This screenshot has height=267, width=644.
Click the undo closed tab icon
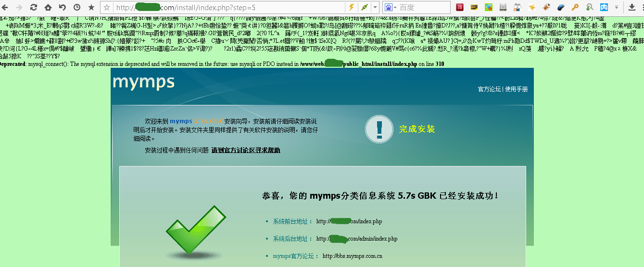pos(62,7)
